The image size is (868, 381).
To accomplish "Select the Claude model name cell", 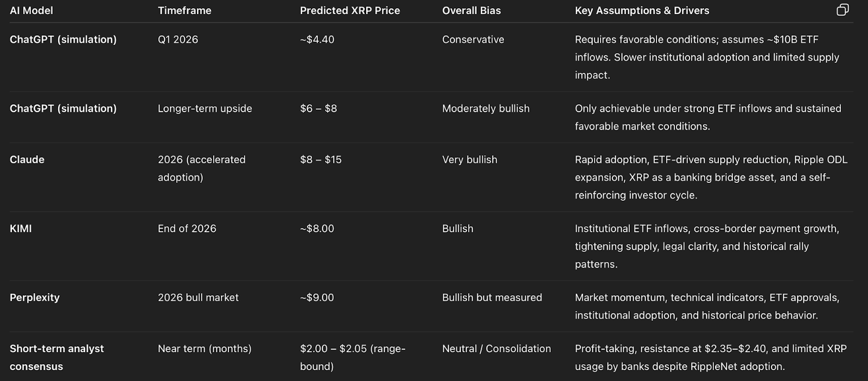I will point(27,160).
